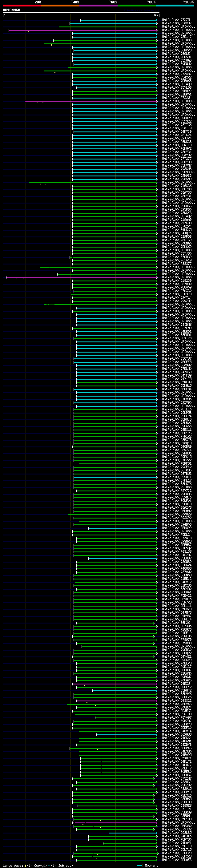This screenshot has height=868, width=197.
Task: Click the red 20% legend color segment
Action: tap(22, 6)
